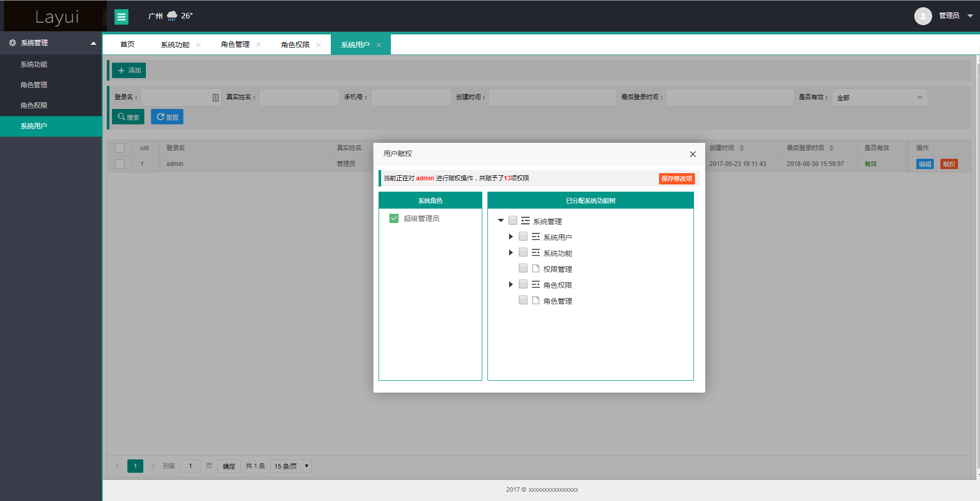980x501 pixels.
Task: Collapse the 系统管理 sidebar group arrow
Action: 93,43
